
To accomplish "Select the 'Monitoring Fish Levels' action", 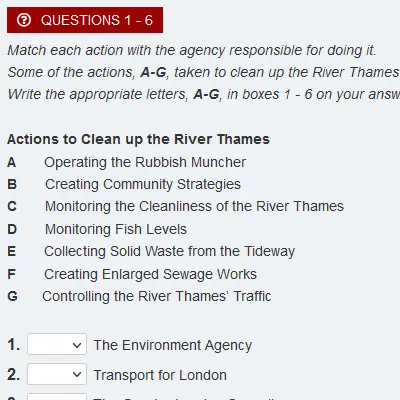I will pos(116,229).
